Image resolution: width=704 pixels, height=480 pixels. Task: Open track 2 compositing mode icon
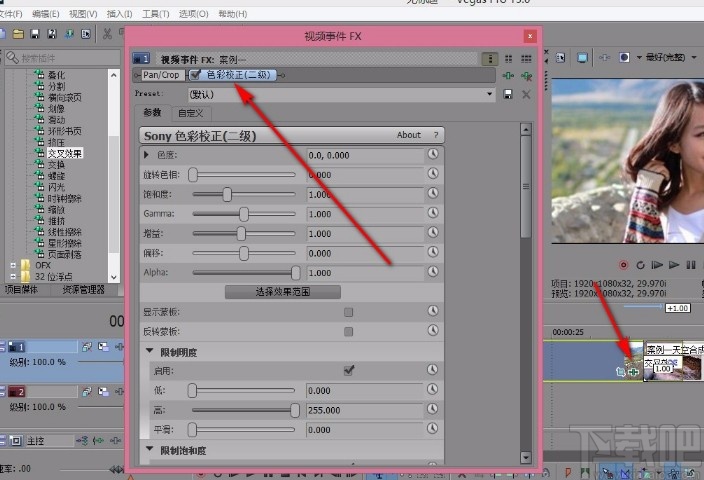coord(103,392)
